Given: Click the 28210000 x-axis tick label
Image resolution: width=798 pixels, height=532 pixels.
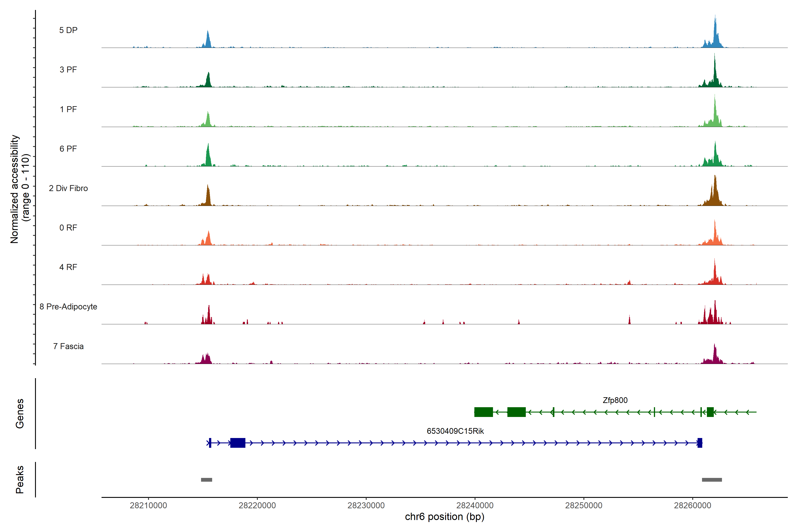Looking at the screenshot, I should tap(148, 506).
